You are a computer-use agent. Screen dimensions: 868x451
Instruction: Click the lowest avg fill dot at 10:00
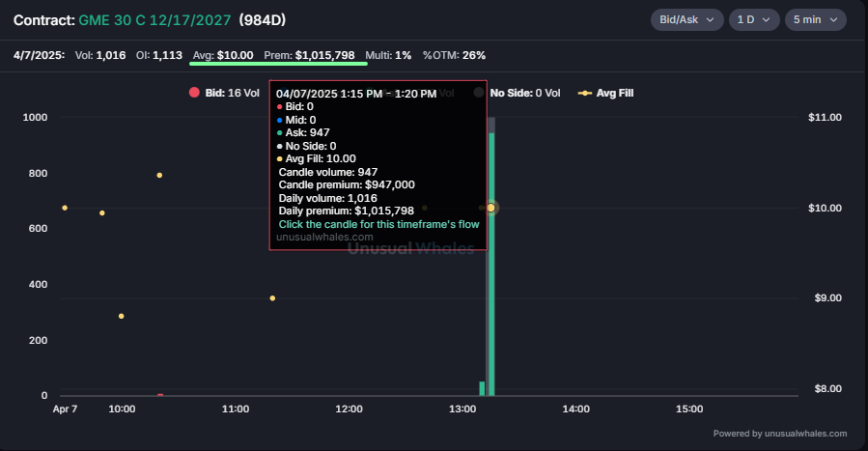[122, 317]
